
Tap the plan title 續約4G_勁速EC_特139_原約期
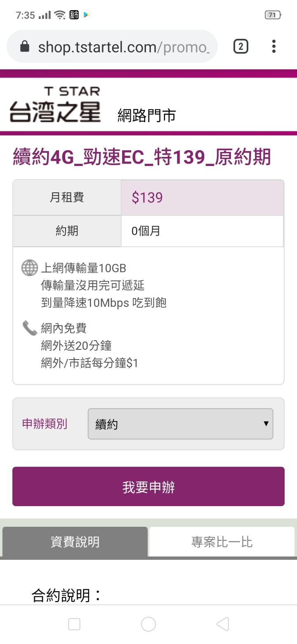(x=142, y=157)
